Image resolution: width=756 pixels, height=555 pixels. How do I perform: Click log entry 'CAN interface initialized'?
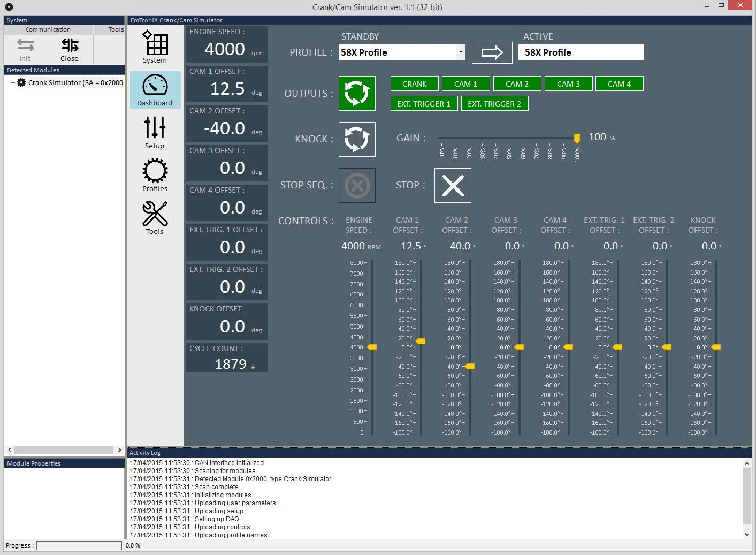[197, 463]
